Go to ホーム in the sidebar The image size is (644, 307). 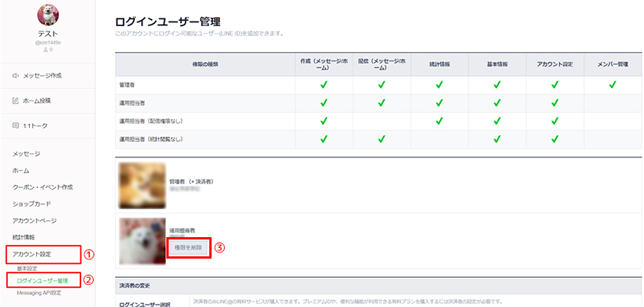point(21,170)
